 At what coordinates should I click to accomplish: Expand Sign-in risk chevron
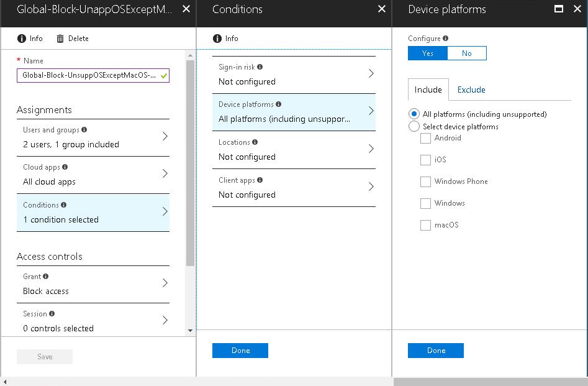[x=371, y=73]
